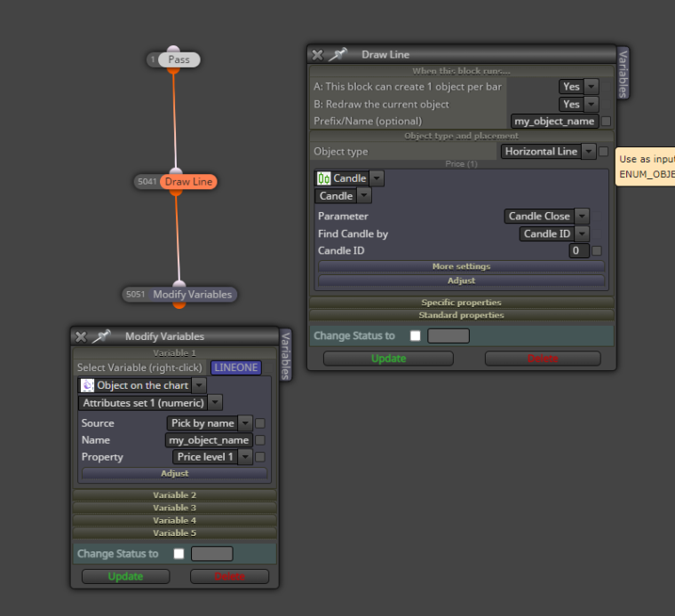Expand the Variable 2 section
This screenshot has height=616, width=675.
[174, 495]
